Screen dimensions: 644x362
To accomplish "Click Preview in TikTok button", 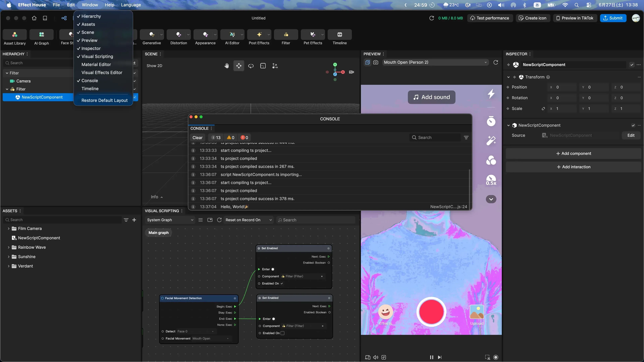I will [575, 18].
